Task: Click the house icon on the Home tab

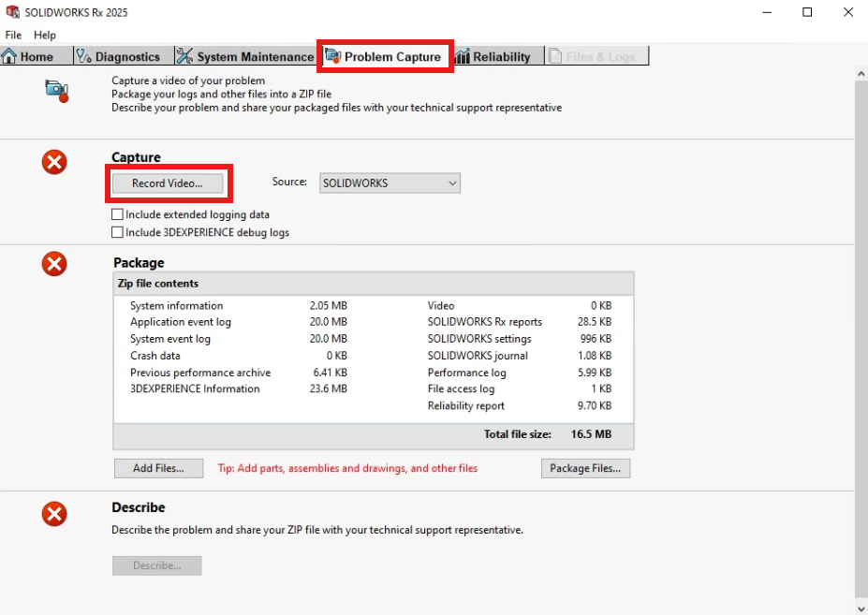Action: [8, 56]
